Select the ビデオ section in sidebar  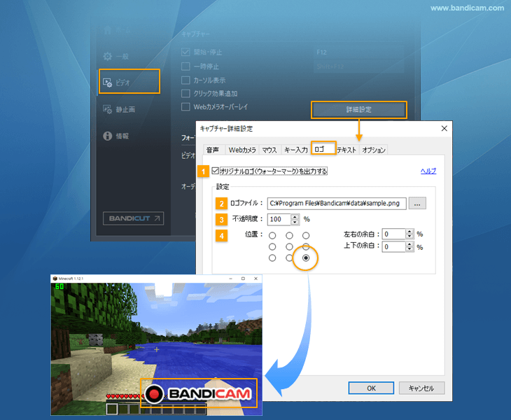click(129, 81)
